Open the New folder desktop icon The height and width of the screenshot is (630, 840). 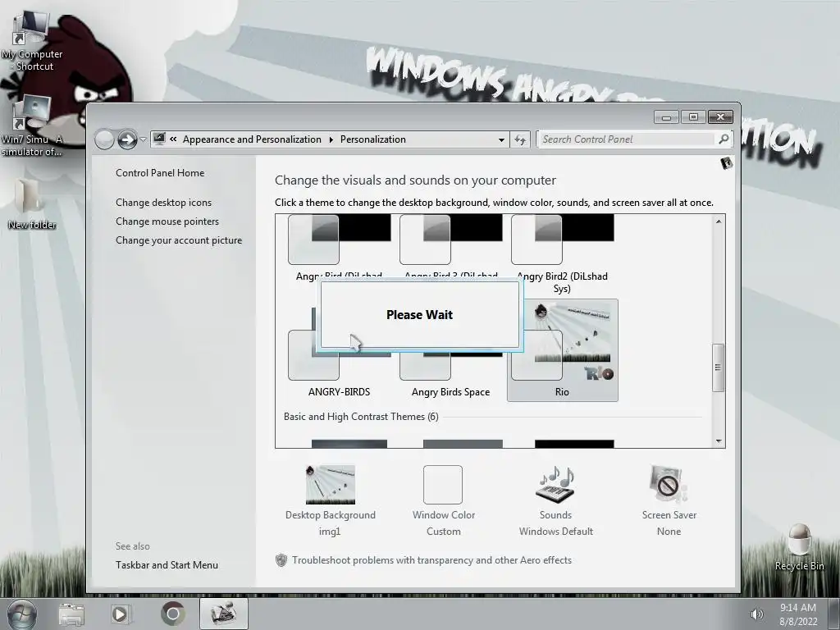click(31, 203)
